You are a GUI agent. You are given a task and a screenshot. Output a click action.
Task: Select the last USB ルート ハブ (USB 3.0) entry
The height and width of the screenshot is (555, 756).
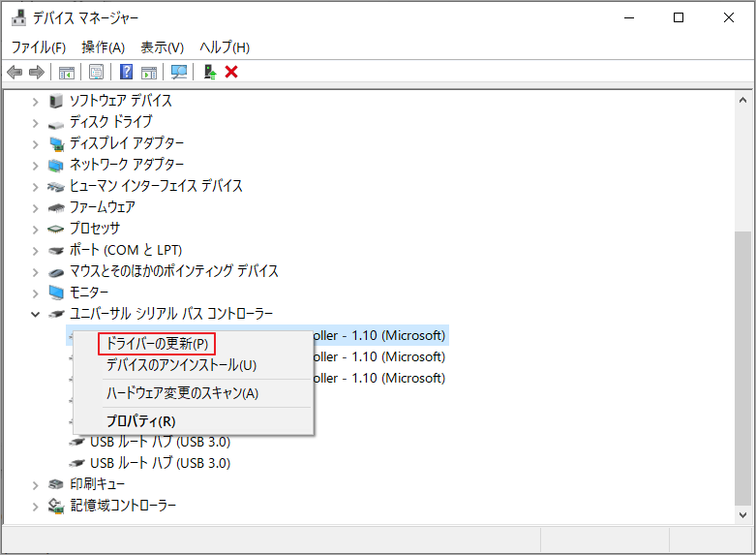pos(160,463)
